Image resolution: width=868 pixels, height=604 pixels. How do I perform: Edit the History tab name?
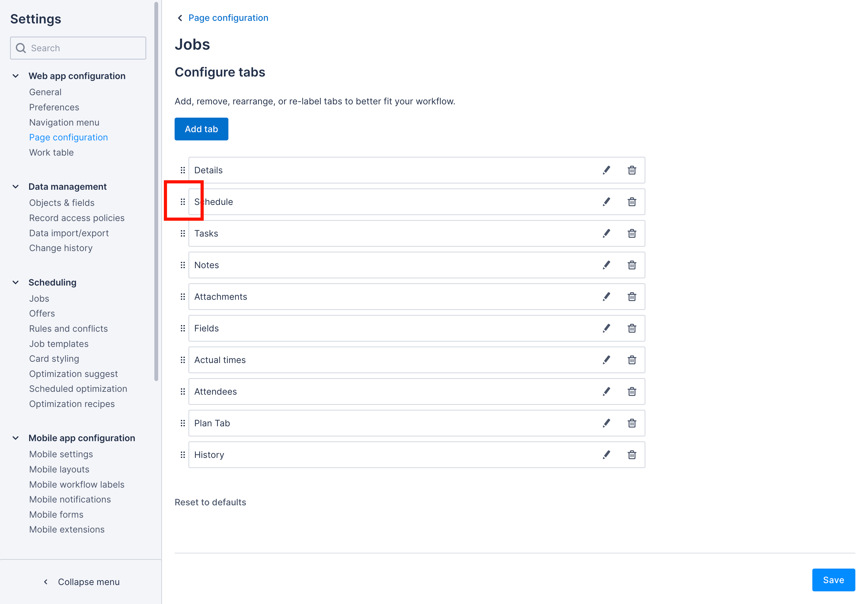[606, 455]
